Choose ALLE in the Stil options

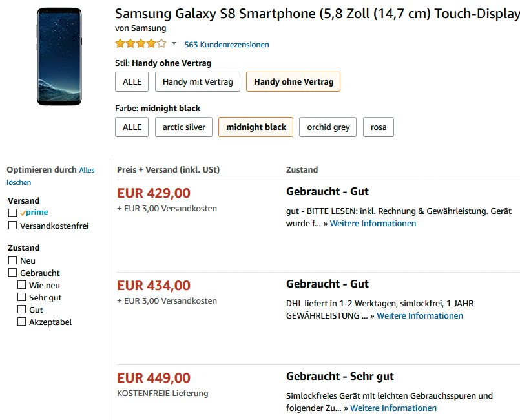[x=132, y=82]
